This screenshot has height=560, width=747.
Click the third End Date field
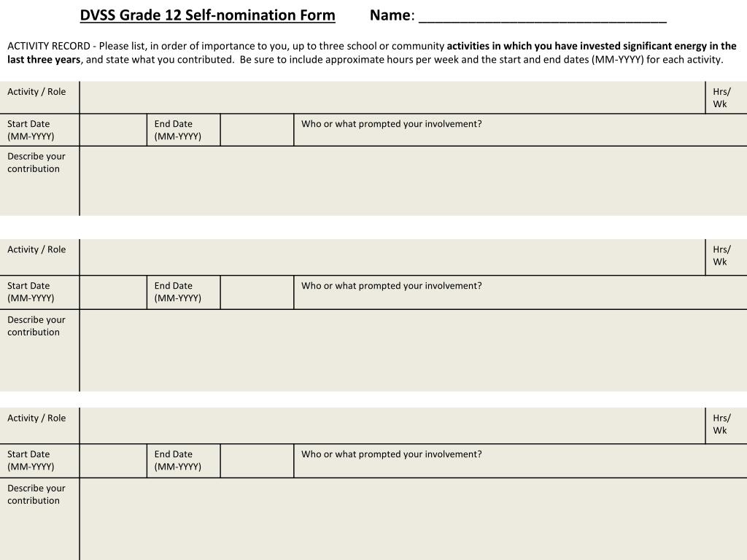258,461
